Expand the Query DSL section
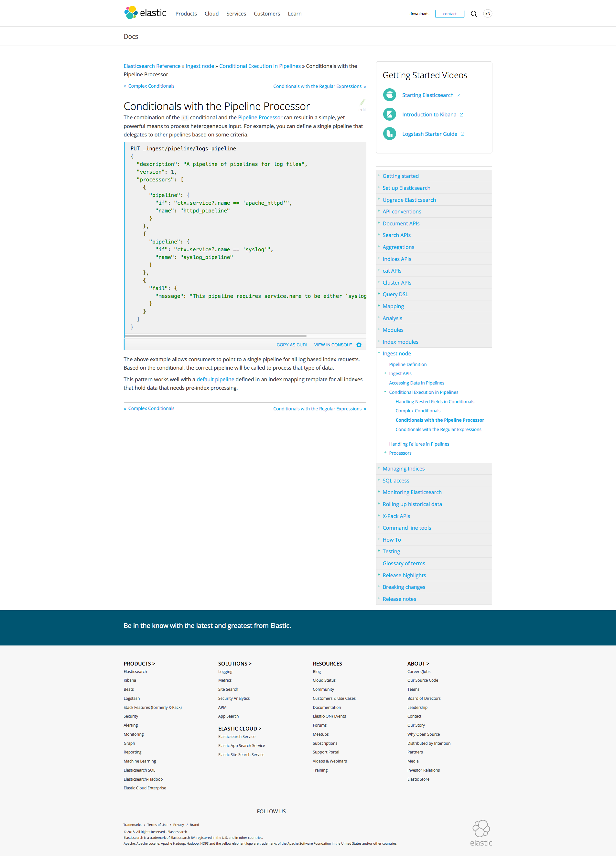616x856 pixels. click(x=379, y=294)
